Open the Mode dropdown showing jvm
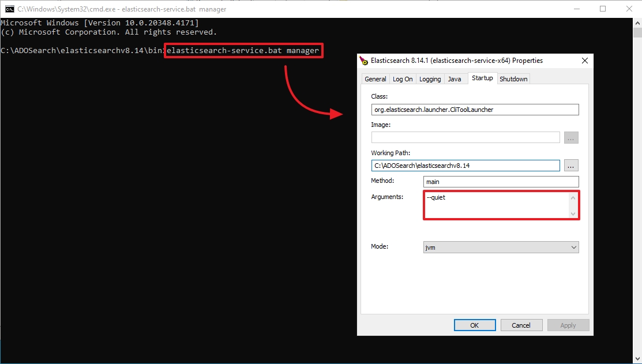The height and width of the screenshot is (364, 642). [x=501, y=247]
